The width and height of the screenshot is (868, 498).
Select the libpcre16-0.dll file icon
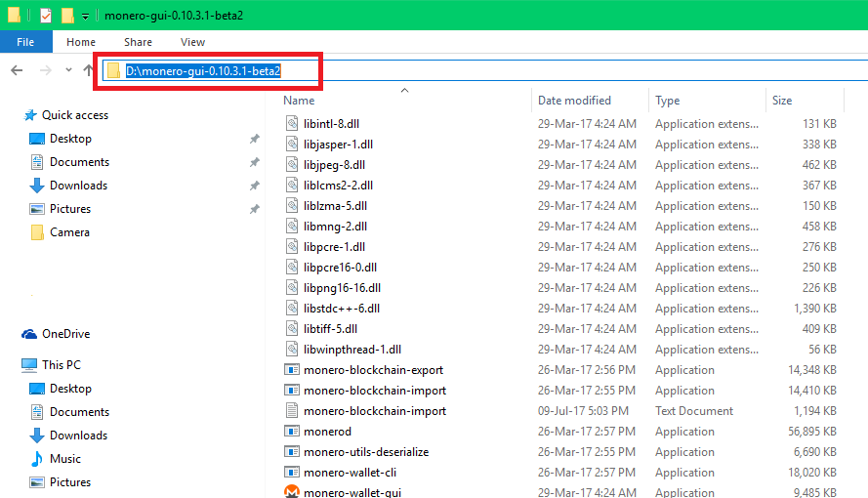292,267
